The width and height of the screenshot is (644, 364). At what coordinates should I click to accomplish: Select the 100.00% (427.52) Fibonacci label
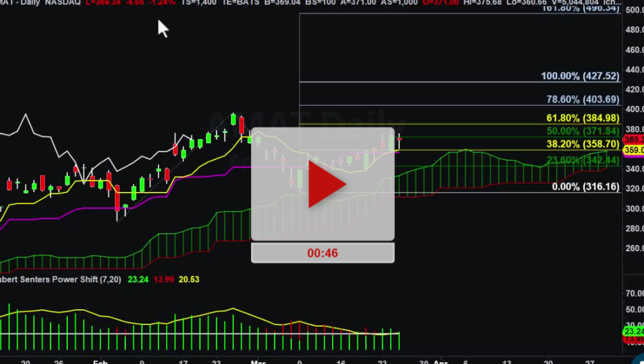point(580,76)
